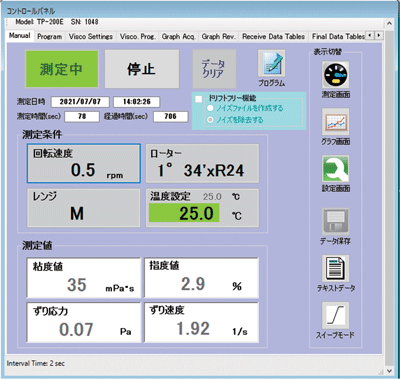This screenshot has width=400, height=379.
Task: Click the 粘度値 35 mPa·s readout
Action: click(x=84, y=277)
